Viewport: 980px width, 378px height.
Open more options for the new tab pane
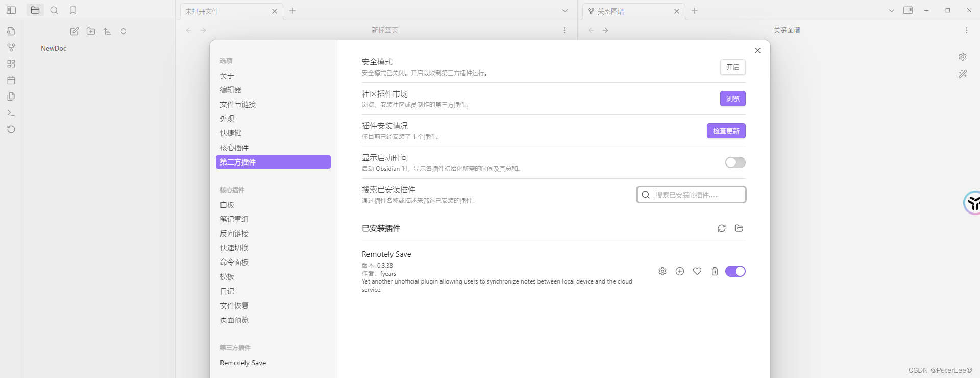click(x=565, y=30)
